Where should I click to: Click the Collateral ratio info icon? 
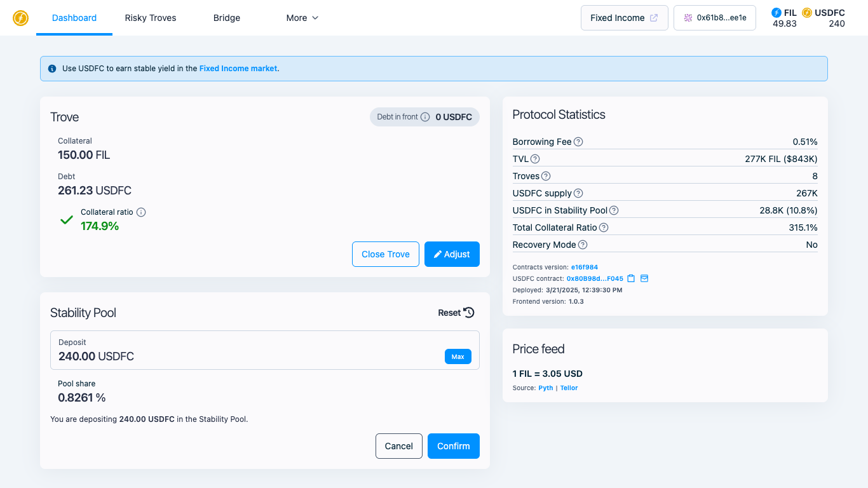(x=141, y=212)
